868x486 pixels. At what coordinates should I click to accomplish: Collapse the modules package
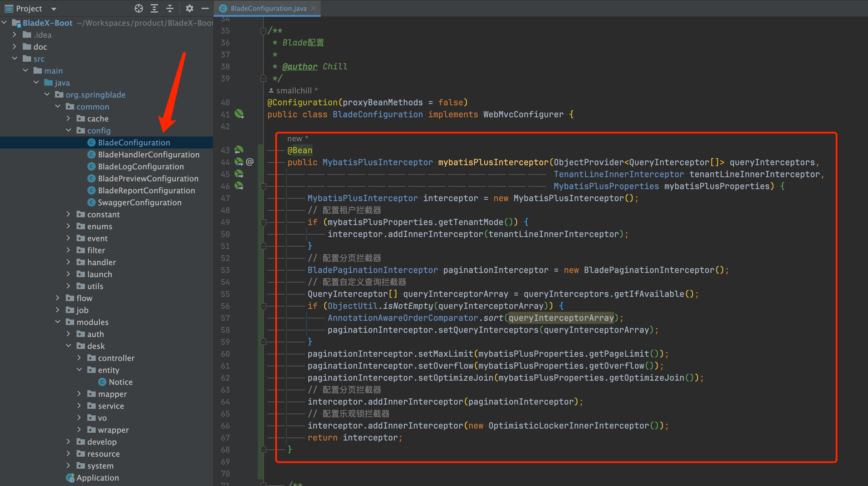(x=58, y=322)
